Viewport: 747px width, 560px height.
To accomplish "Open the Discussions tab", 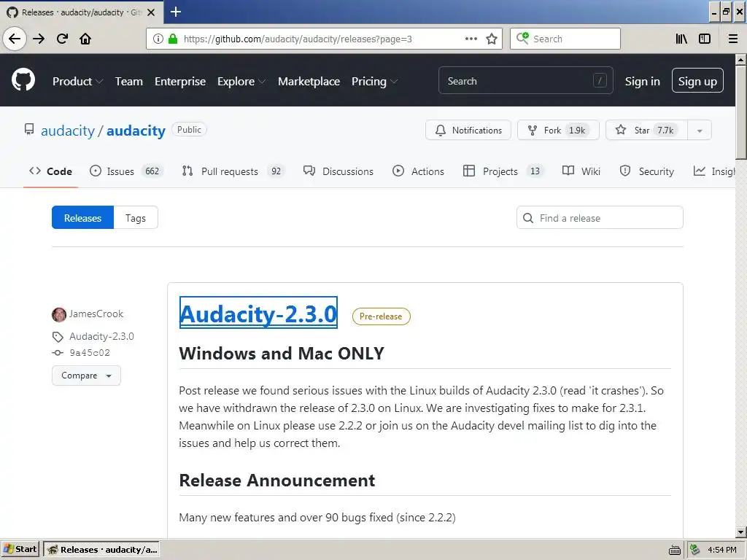I will point(338,171).
